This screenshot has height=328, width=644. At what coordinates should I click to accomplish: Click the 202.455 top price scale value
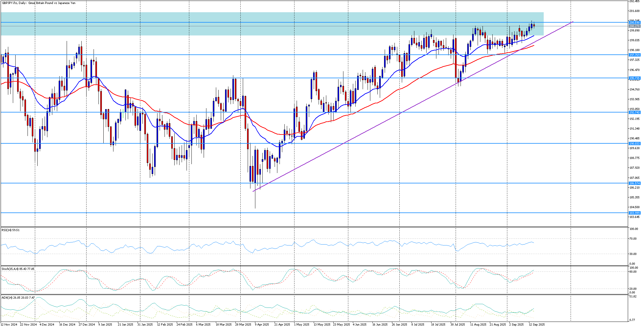[634, 1]
